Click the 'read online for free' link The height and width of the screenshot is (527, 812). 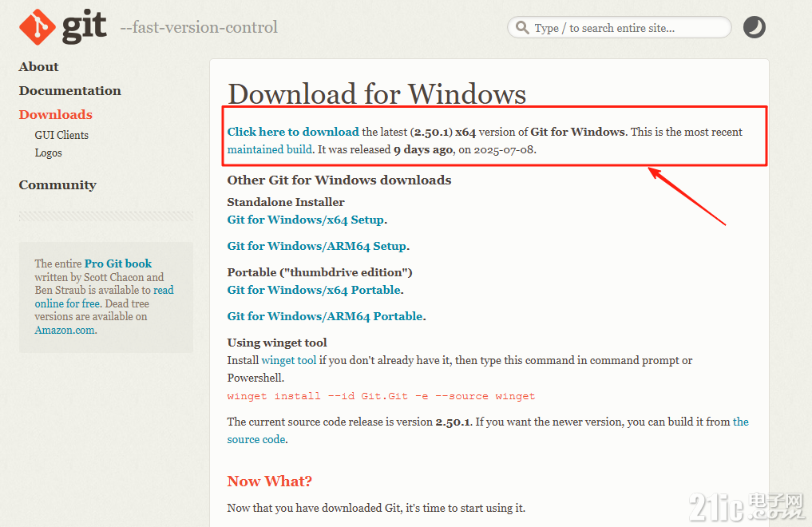point(104,296)
